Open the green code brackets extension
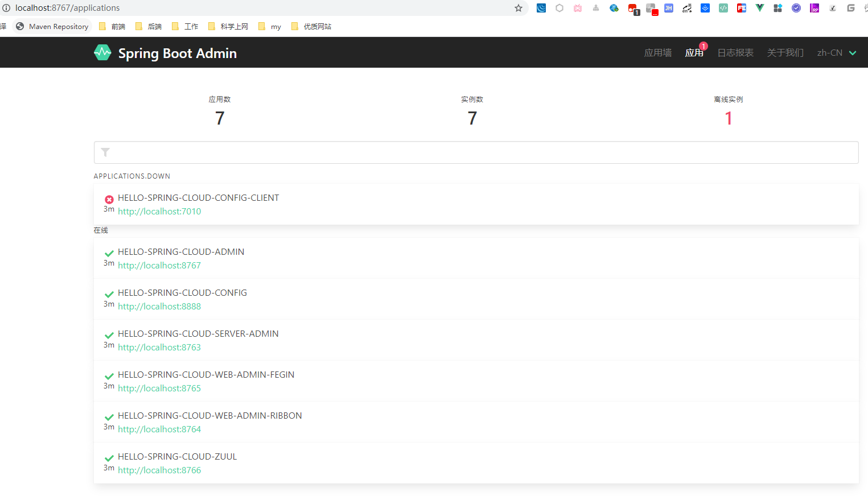 tap(723, 8)
